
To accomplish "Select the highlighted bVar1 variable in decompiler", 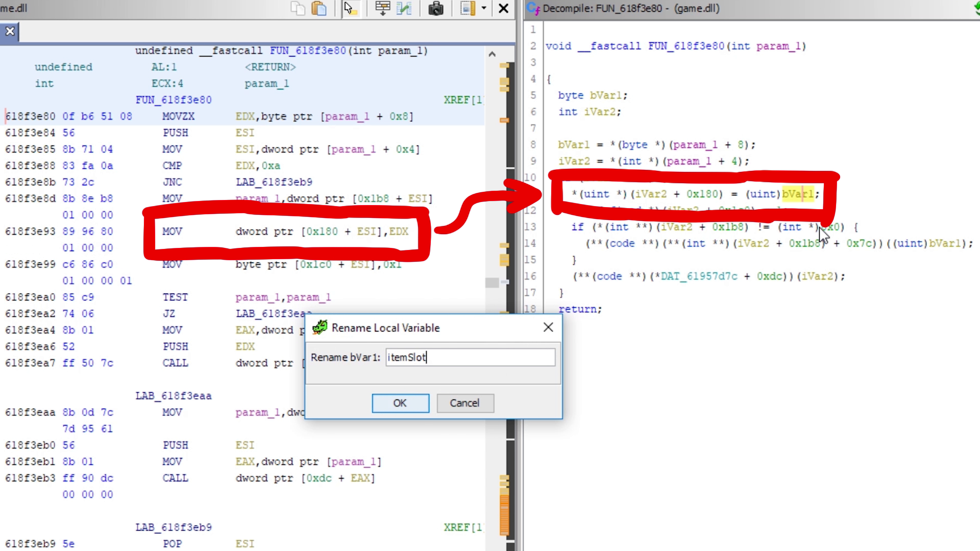I will tap(798, 194).
